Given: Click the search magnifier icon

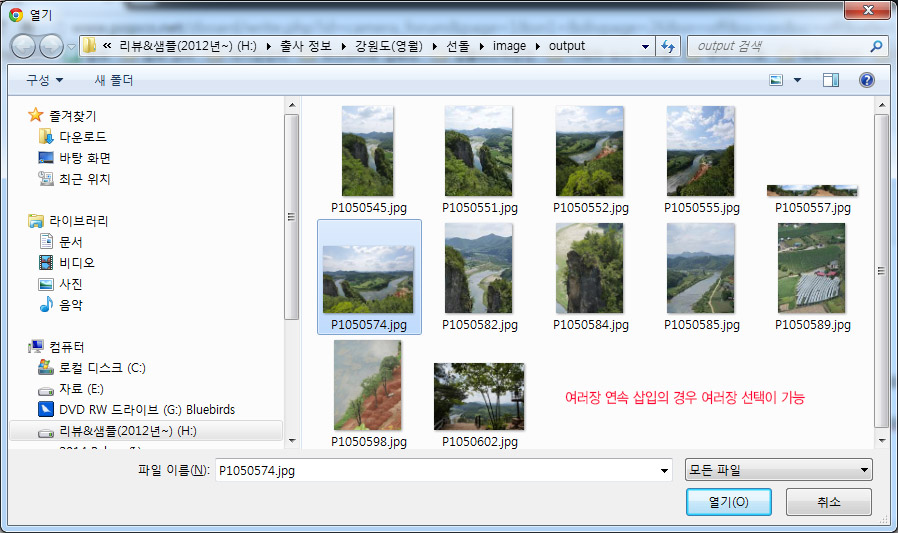Looking at the screenshot, I should [876, 46].
